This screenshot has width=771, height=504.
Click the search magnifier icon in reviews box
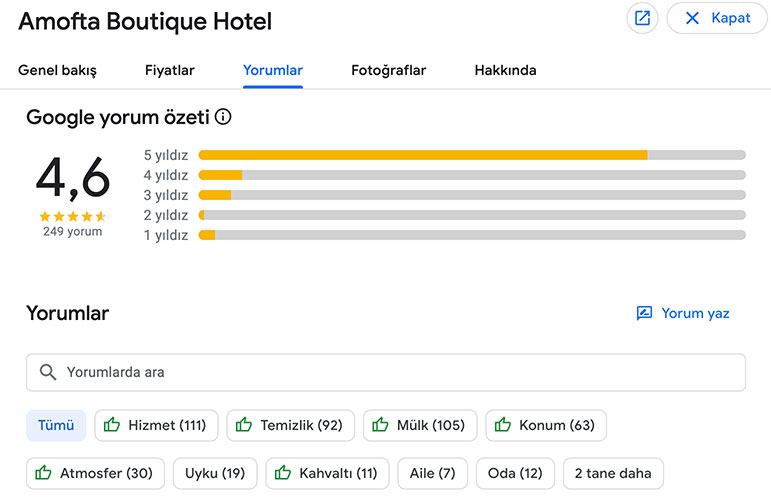tap(47, 372)
